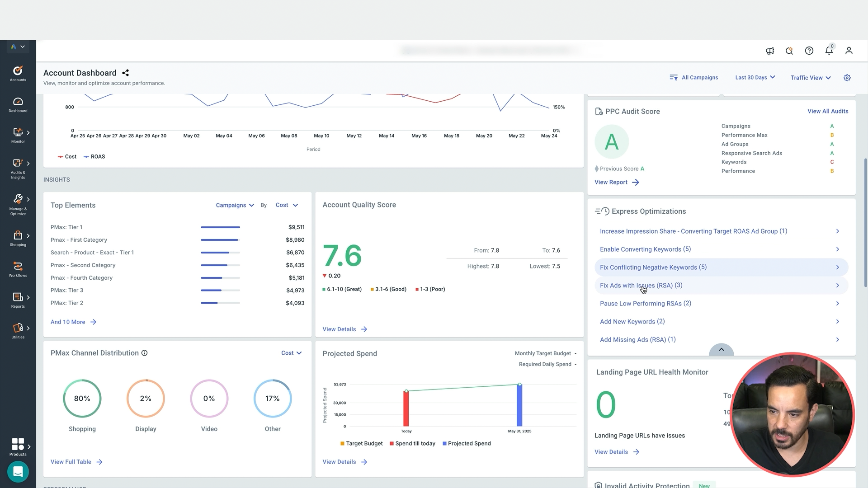Click the share icon next to Account Dashboard
This screenshot has height=488, width=868.
[x=126, y=73]
